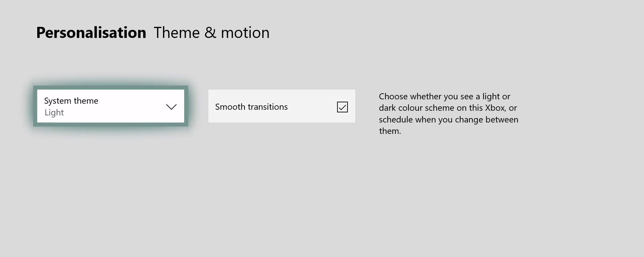
Task: Click the 'Smooth transitions' label text
Action: tap(252, 107)
